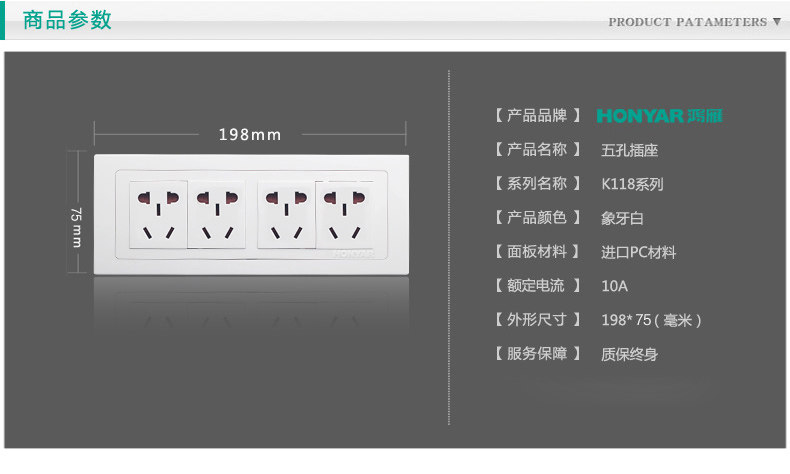This screenshot has height=474, width=790.
Task: Click the 【产品品牌】 label
Action: click(537, 115)
